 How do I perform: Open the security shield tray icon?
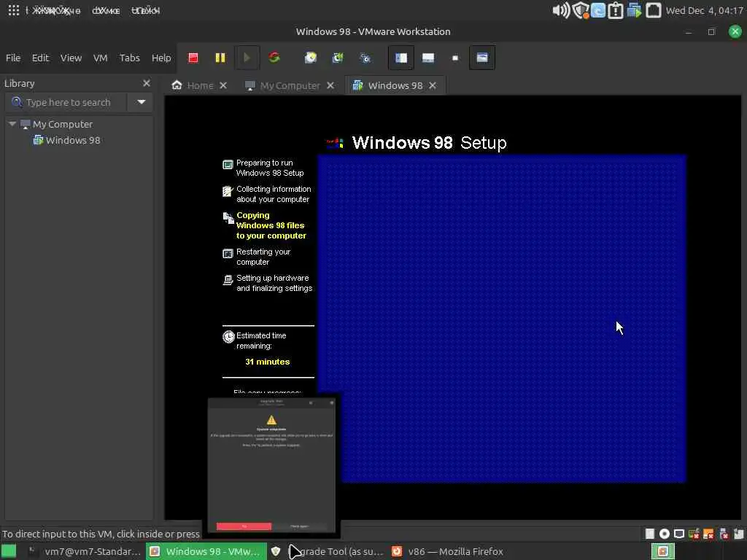(581, 10)
